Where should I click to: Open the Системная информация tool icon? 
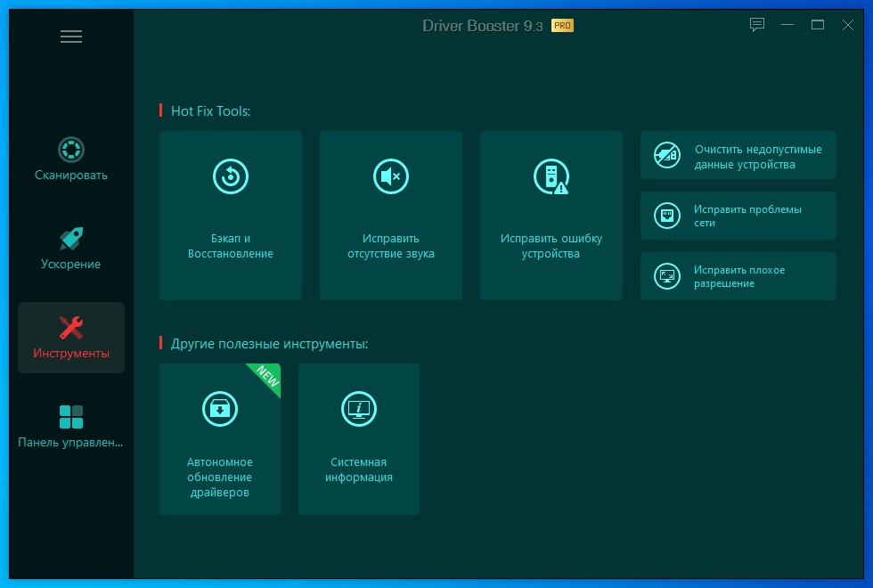(358, 409)
